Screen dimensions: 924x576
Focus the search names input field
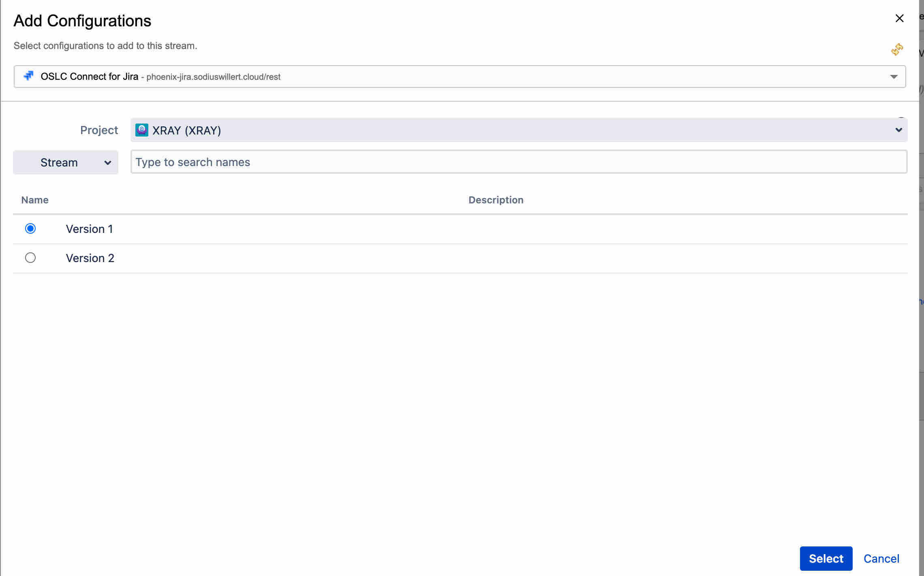[x=518, y=162]
